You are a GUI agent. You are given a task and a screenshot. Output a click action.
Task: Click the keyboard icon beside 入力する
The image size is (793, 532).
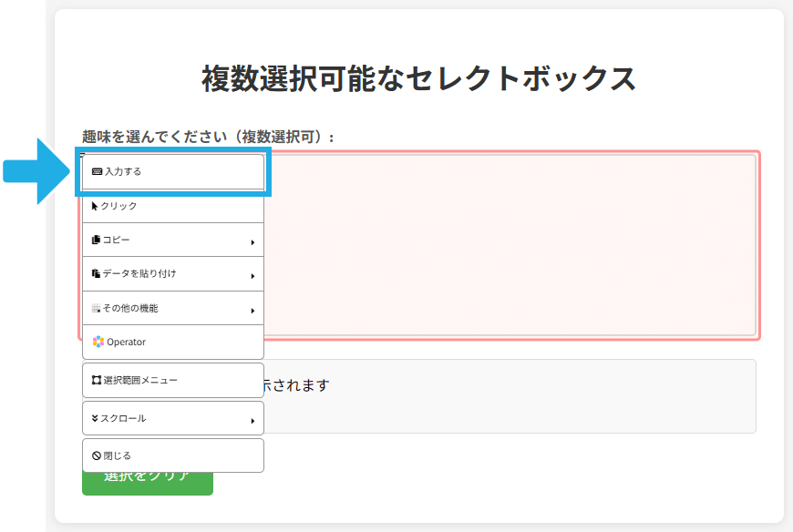98,171
